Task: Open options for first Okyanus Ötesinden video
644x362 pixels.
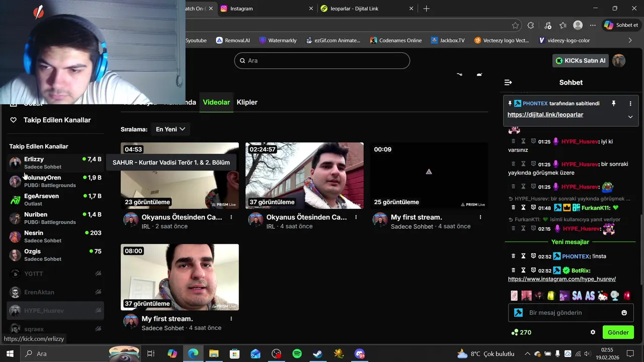Action: tap(231, 217)
